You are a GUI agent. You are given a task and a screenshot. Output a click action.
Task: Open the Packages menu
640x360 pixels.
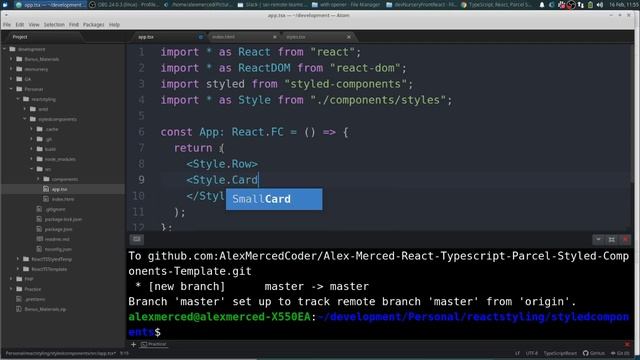93,24
